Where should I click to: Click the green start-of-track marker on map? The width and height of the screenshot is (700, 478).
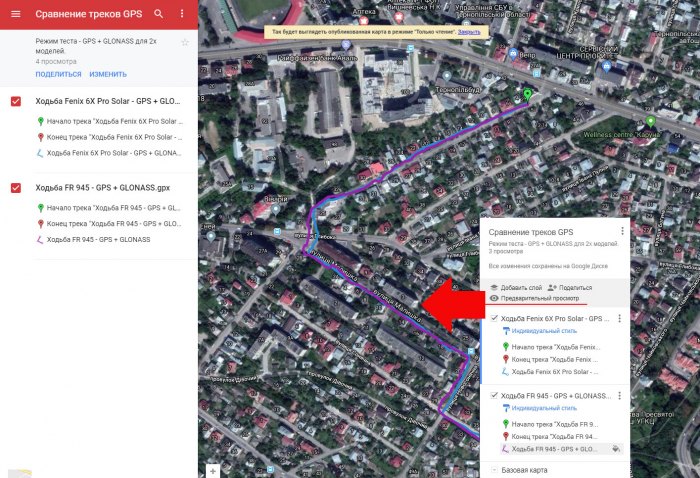(528, 95)
